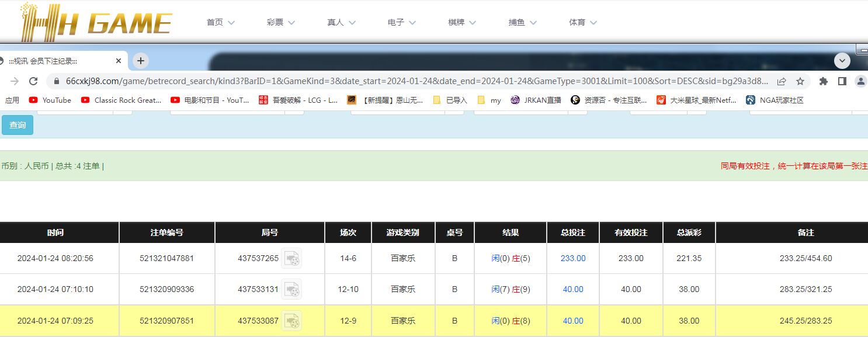Click the video replay icon for round 437533131
Image resolution: width=868 pixels, height=337 pixels.
(291, 289)
